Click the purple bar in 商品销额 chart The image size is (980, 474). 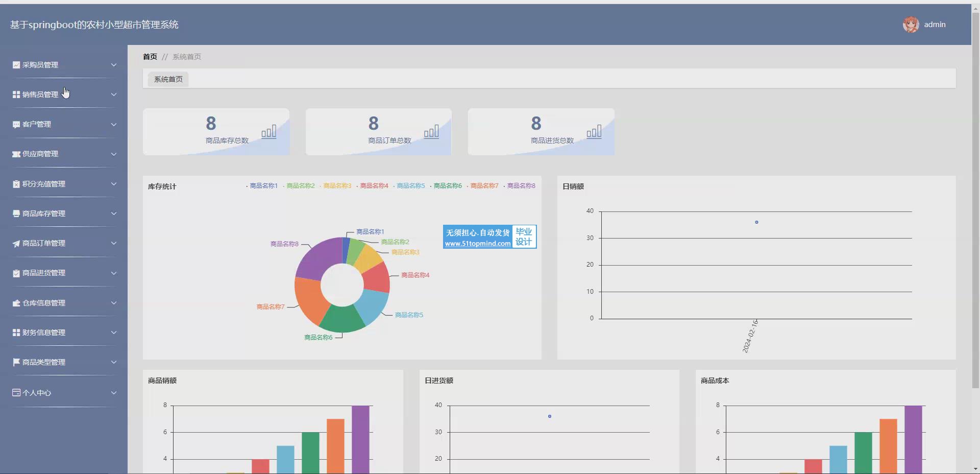(x=360, y=439)
